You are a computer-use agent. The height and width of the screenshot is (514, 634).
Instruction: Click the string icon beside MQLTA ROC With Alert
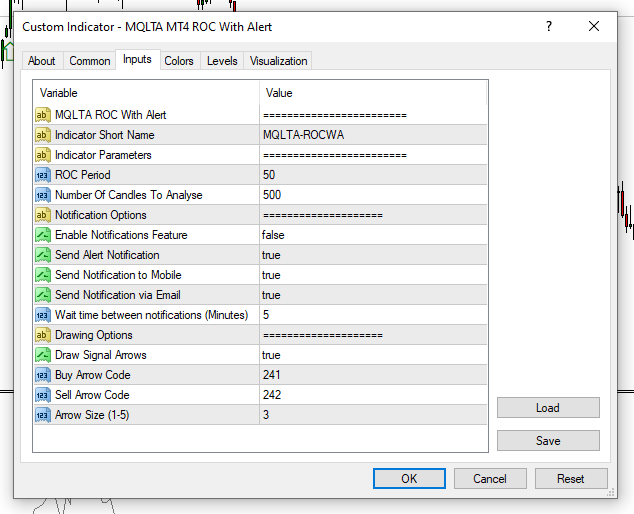click(x=43, y=115)
